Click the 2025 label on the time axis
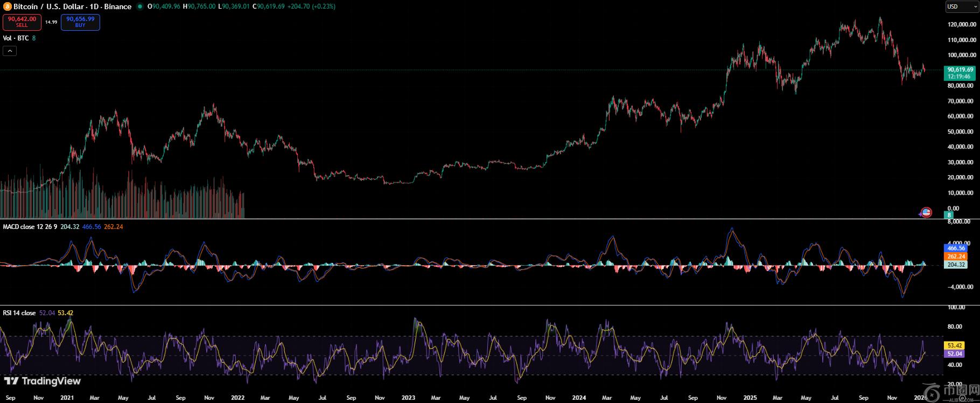Viewport: 980px width, 403px height. [x=750, y=398]
